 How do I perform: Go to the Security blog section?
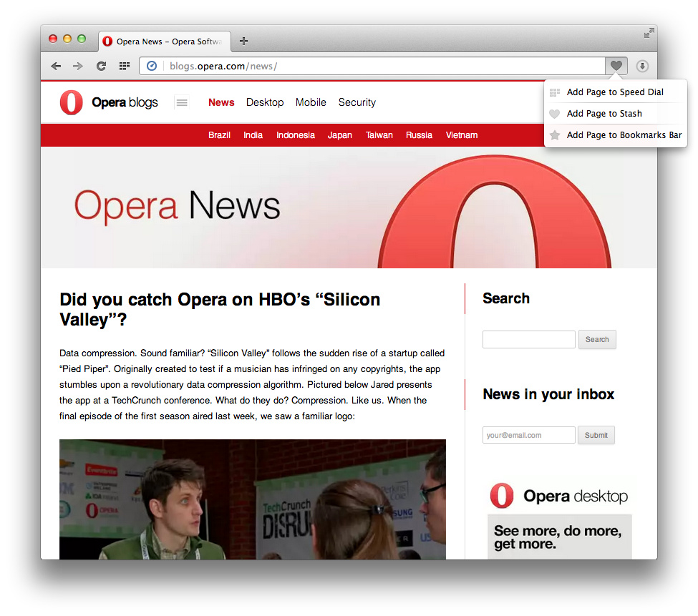[x=357, y=102]
